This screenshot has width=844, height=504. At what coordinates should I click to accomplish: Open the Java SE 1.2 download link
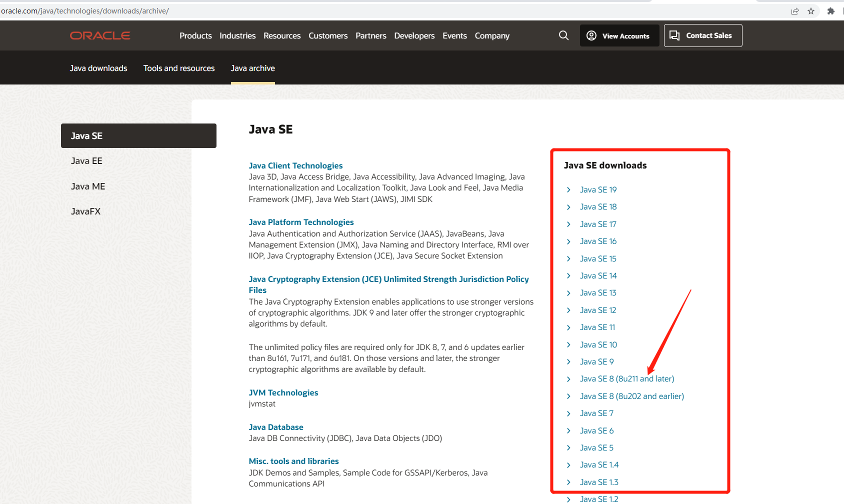point(599,499)
